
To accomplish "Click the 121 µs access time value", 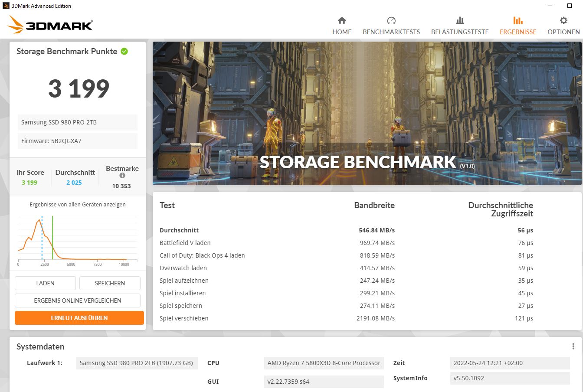I will click(524, 318).
